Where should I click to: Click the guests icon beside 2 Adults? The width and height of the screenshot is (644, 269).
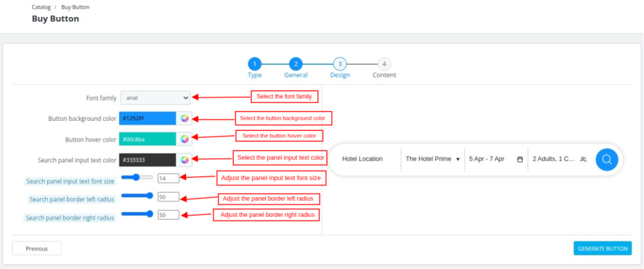pyautogui.click(x=583, y=159)
